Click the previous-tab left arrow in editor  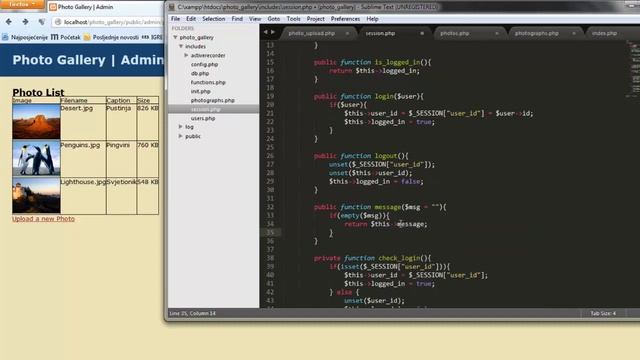tap(265, 32)
